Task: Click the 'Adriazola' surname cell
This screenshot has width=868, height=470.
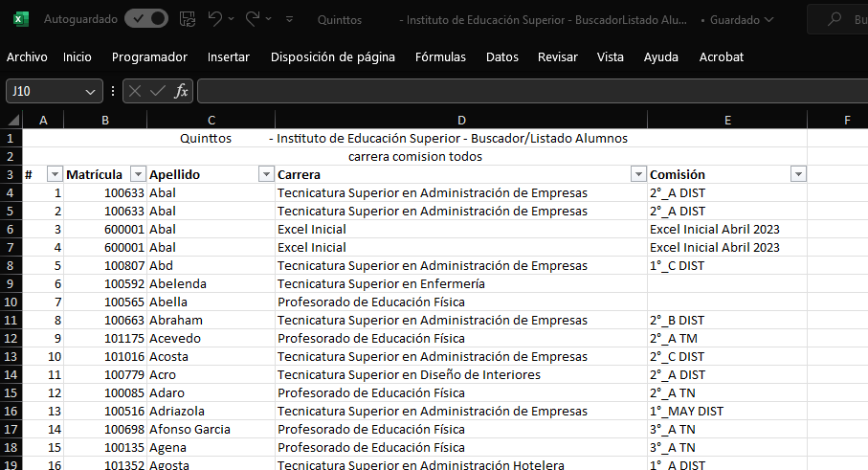Action: [211, 411]
